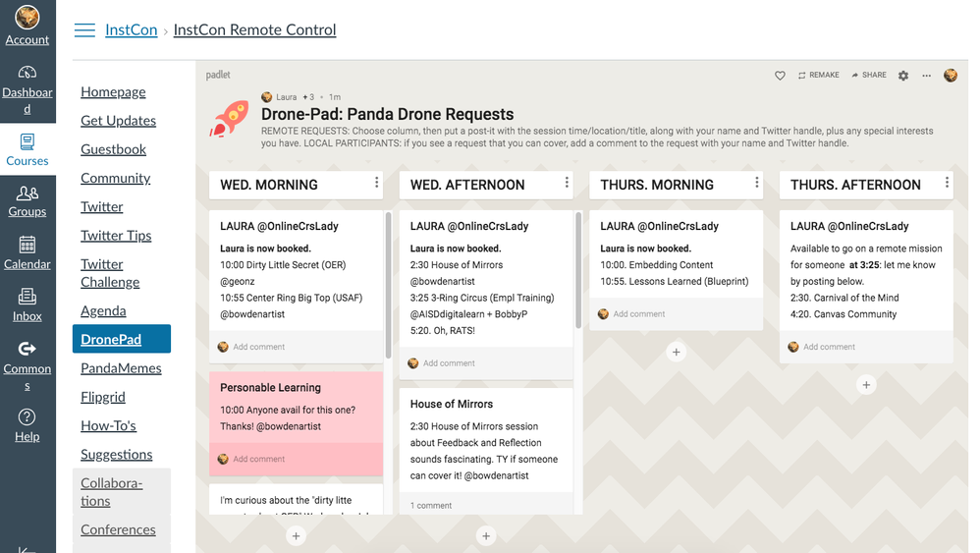Add comment on THURS. MORNING Laura post

[x=638, y=314]
